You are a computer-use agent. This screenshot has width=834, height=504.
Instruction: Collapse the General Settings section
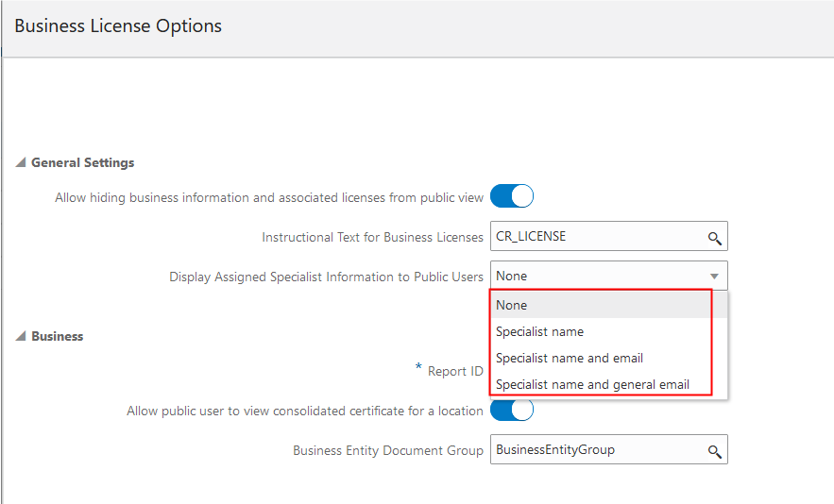click(x=21, y=163)
